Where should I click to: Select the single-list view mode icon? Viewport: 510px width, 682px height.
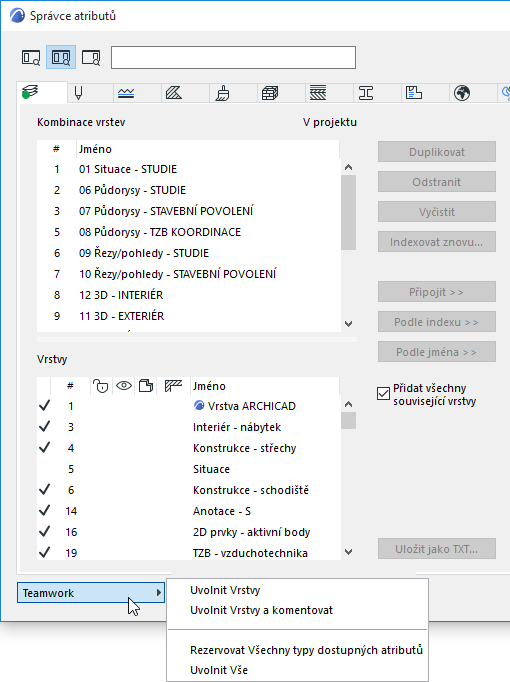31,57
